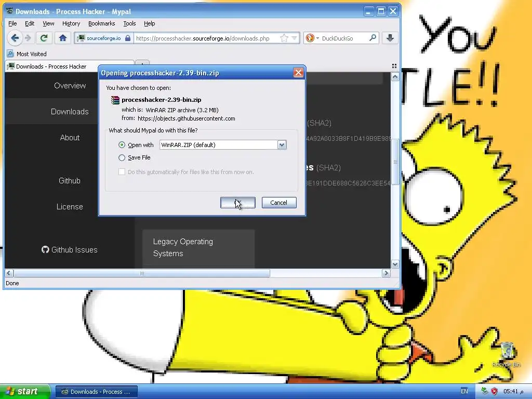This screenshot has height=399, width=532.
Task: Open the Tools menu
Action: click(x=129, y=23)
